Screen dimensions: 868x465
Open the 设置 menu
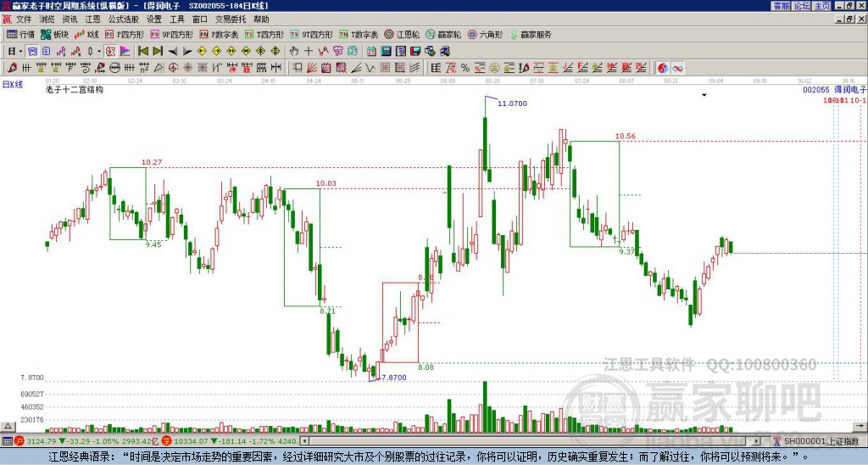[154, 20]
